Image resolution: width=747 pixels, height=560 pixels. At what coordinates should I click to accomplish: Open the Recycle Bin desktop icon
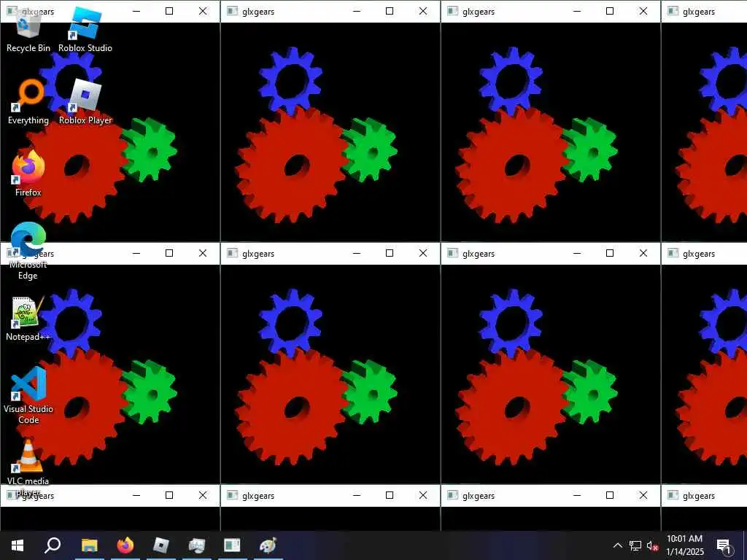click(28, 29)
